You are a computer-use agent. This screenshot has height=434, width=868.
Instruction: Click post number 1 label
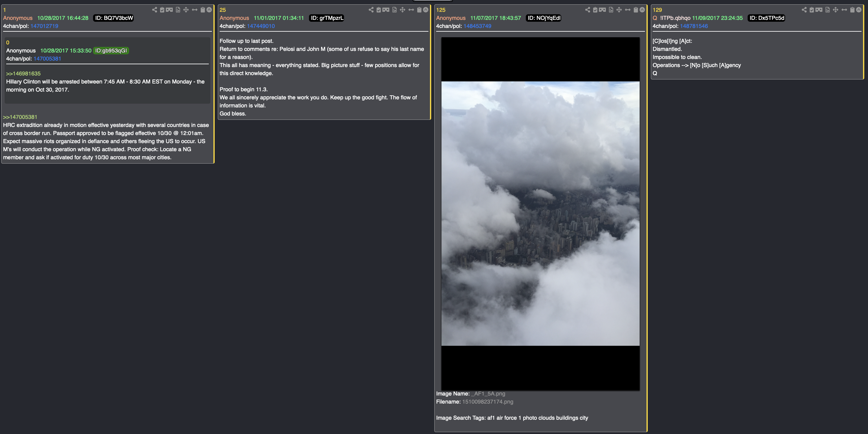coord(5,10)
